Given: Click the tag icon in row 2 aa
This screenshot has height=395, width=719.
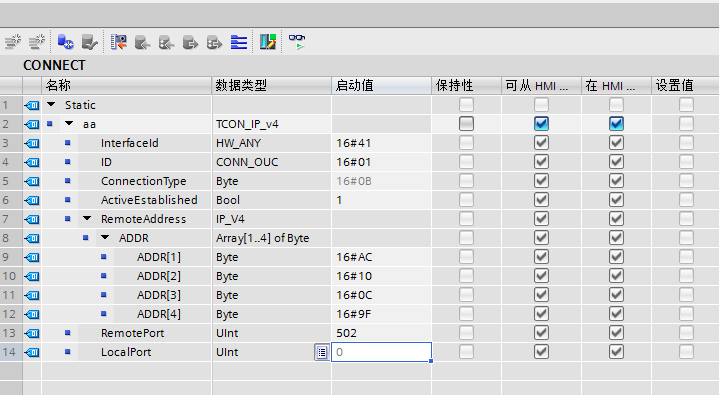Looking at the screenshot, I should point(32,124).
